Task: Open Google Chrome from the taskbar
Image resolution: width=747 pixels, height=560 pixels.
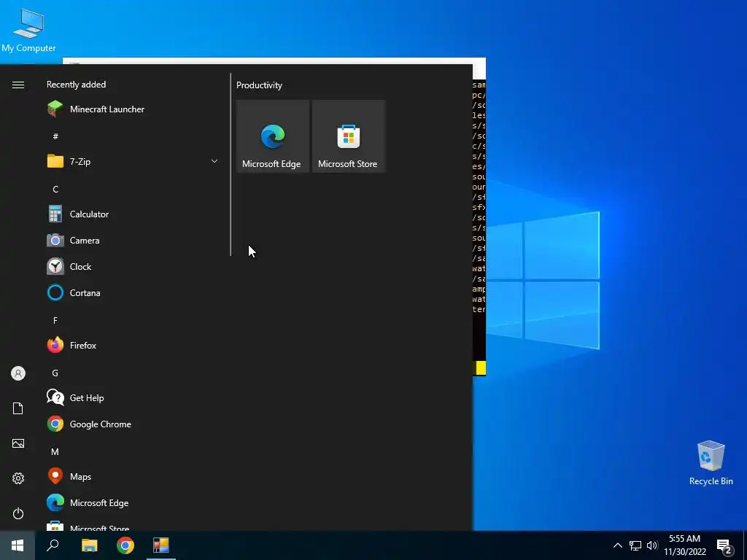Action: [x=125, y=545]
